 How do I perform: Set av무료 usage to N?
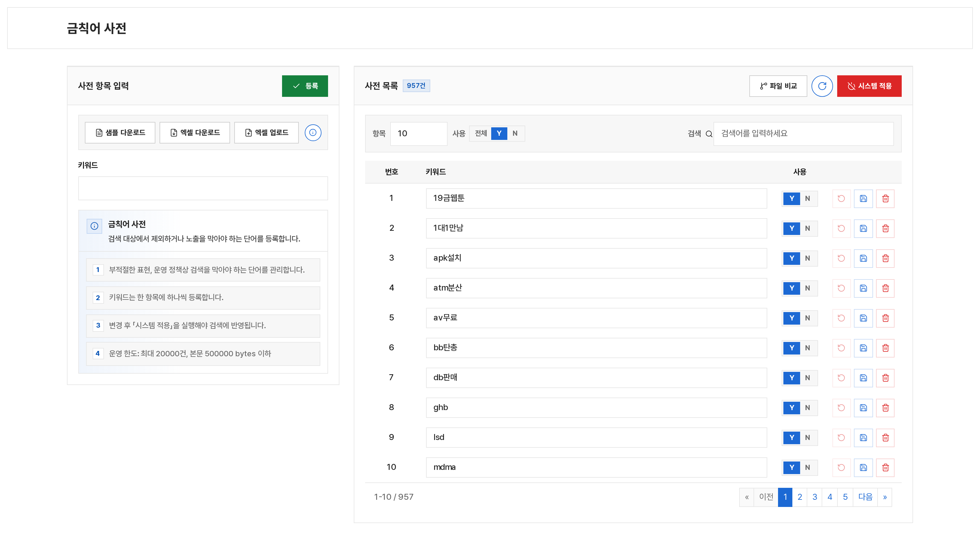807,318
